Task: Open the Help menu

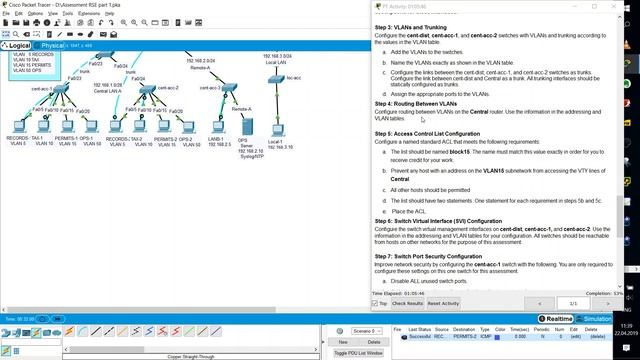Action: click(x=109, y=13)
